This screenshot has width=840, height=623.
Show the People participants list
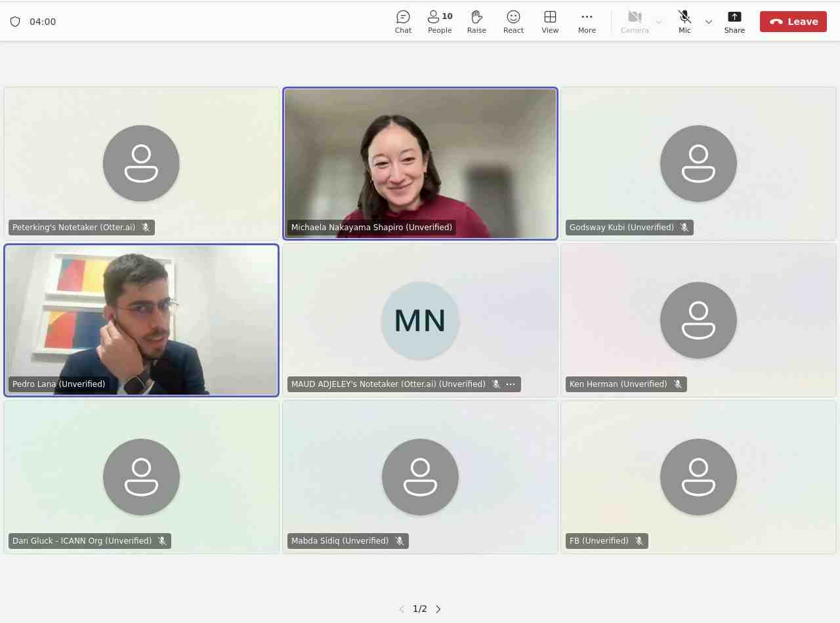440,22
